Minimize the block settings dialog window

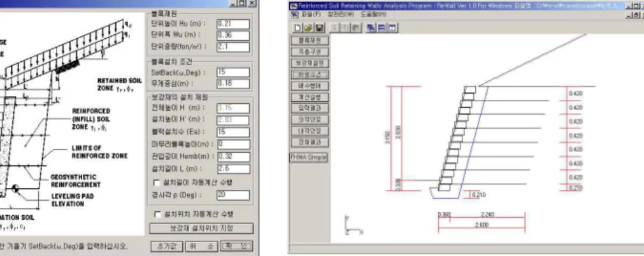pos(233,3)
